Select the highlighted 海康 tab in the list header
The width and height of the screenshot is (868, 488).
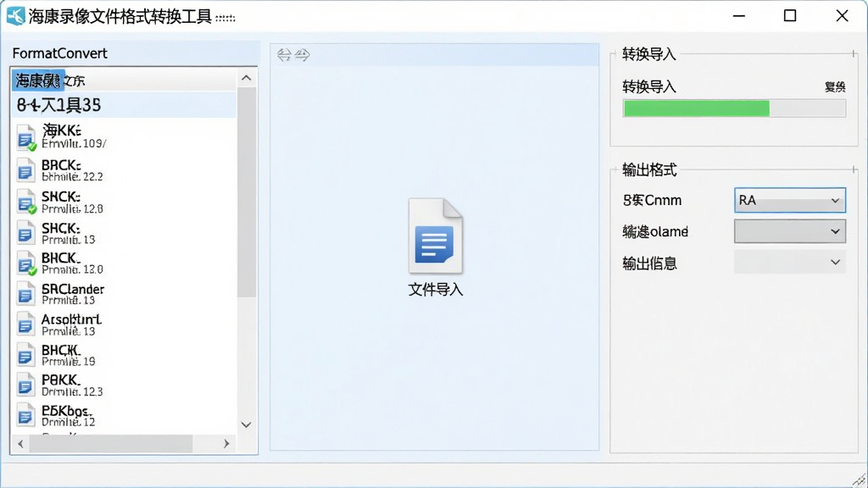click(38, 80)
